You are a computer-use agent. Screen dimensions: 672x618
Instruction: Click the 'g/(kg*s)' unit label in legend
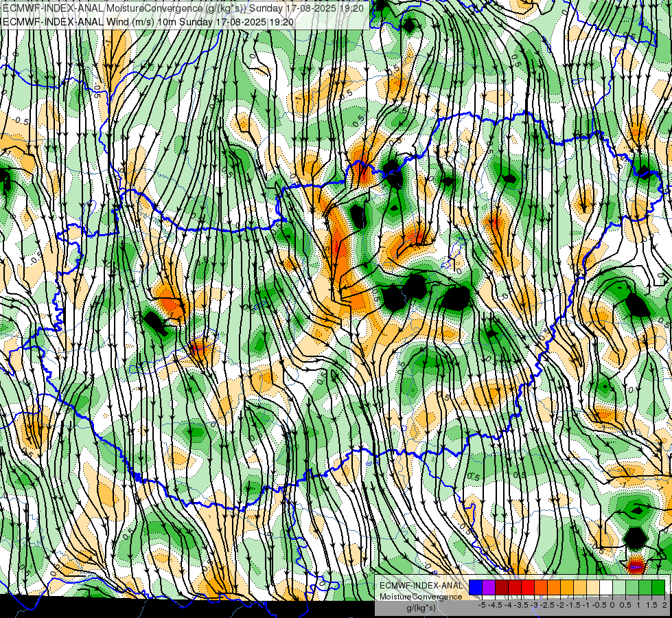(x=421, y=608)
